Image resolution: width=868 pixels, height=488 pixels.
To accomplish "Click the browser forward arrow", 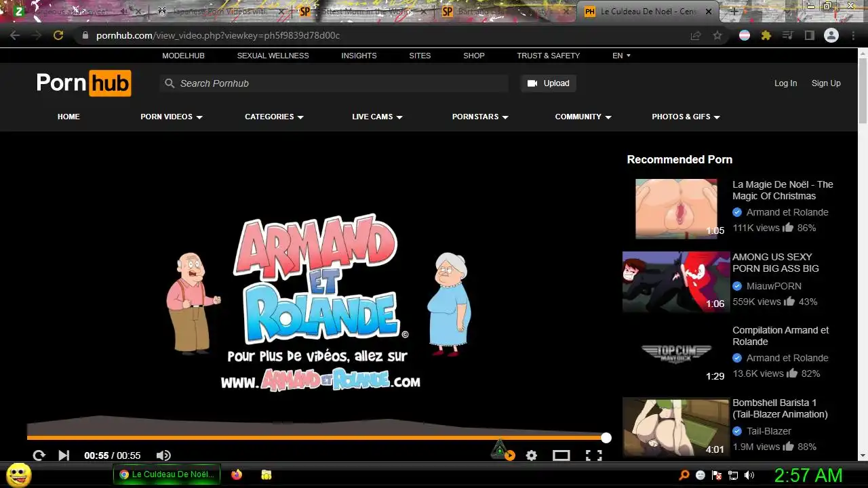I will 37,35.
